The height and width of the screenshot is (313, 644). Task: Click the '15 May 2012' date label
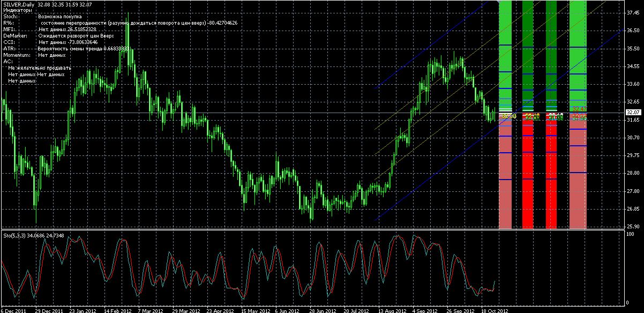257,310
